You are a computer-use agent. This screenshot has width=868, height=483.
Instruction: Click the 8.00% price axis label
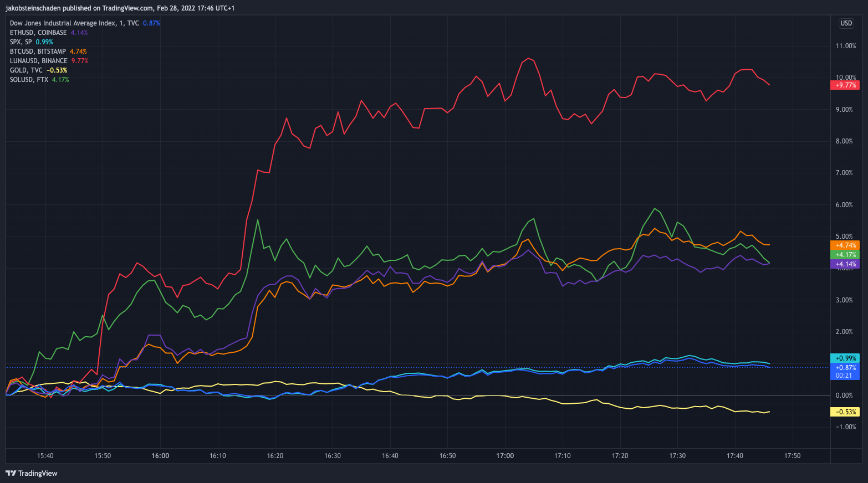(844, 141)
